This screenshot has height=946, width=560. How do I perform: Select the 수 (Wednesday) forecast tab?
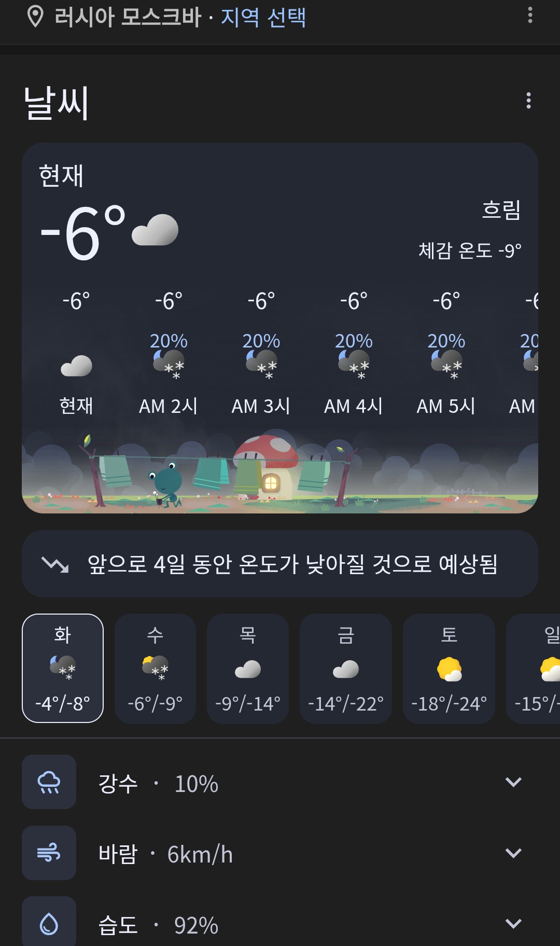tap(155, 668)
